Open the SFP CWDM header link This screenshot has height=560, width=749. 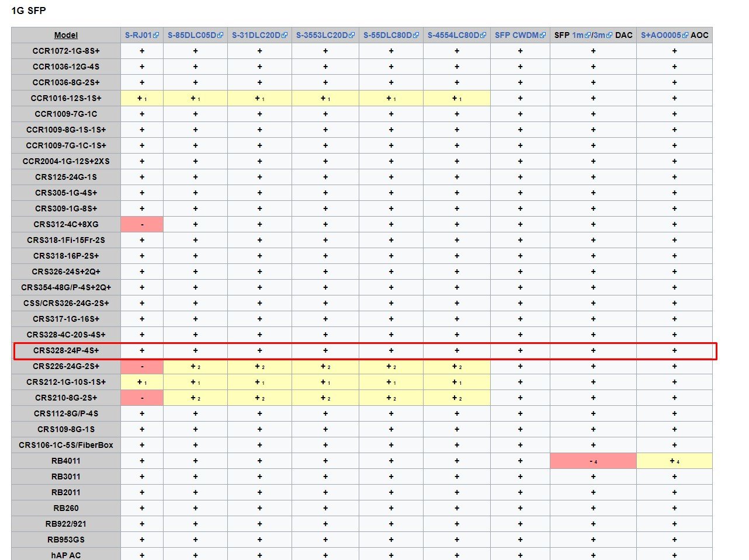coord(517,35)
